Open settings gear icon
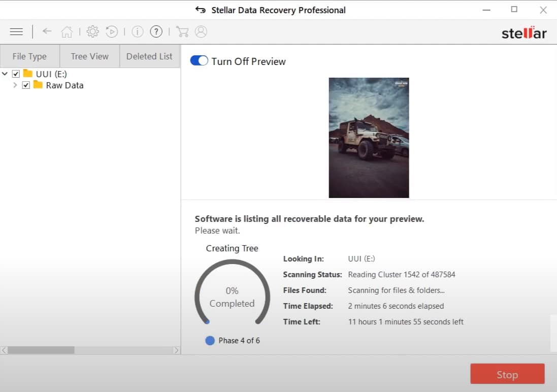The height and width of the screenshot is (392, 557). pyautogui.click(x=92, y=31)
